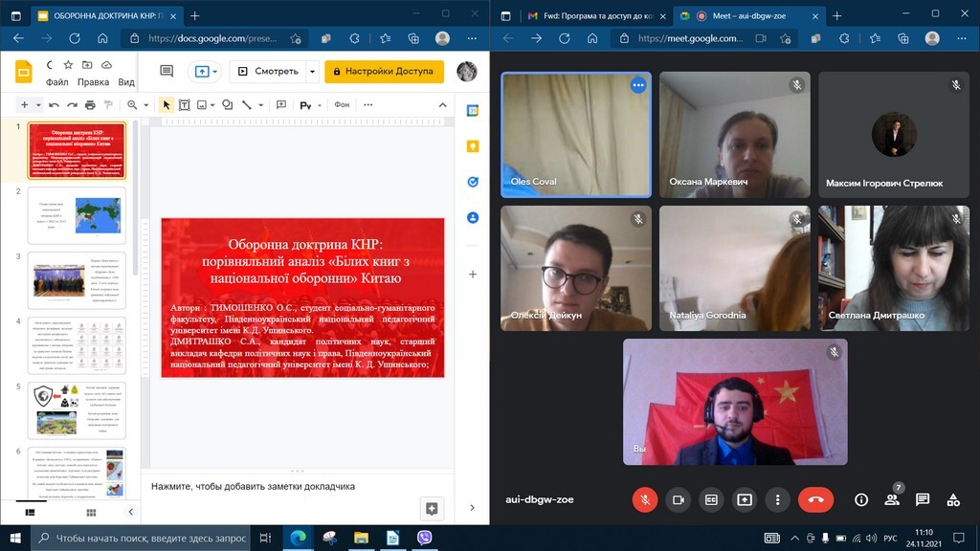The image size is (980, 551).
Task: Open meeting details info icon
Action: pyautogui.click(x=861, y=499)
